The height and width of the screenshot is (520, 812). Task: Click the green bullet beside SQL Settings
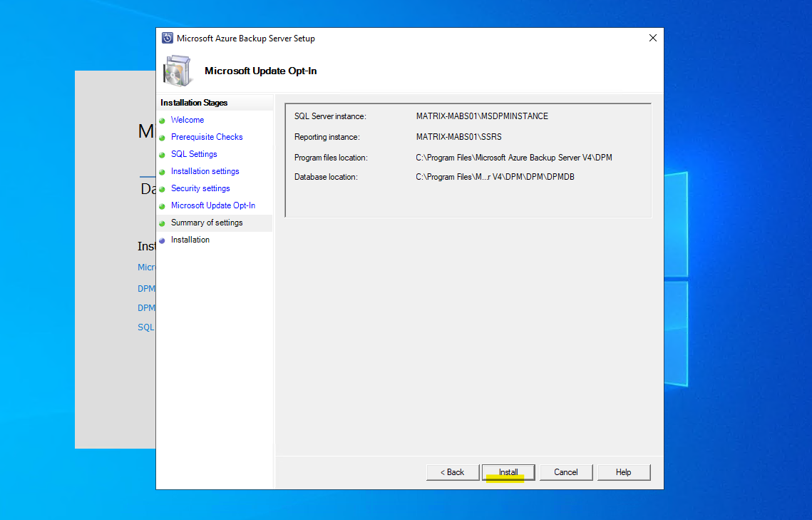[x=162, y=155]
